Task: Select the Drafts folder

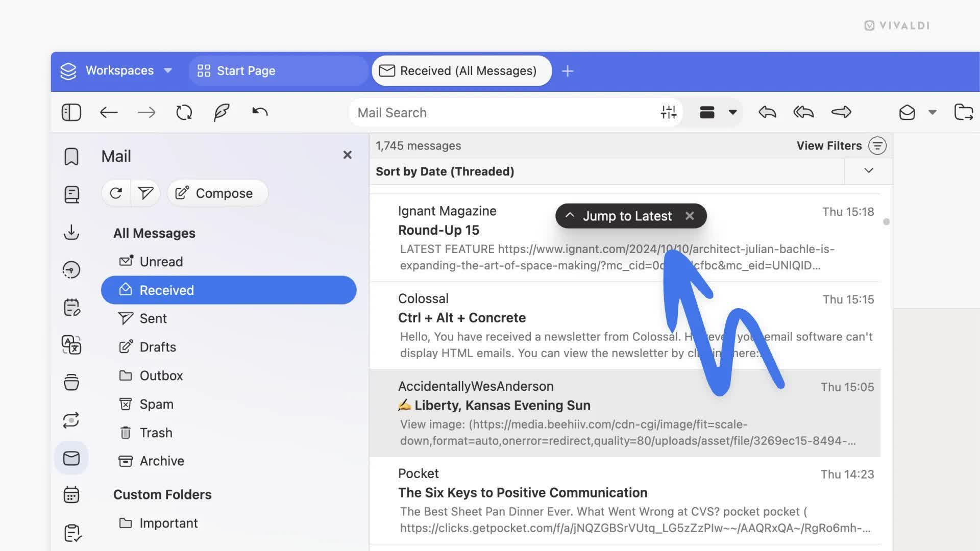Action: (x=158, y=347)
